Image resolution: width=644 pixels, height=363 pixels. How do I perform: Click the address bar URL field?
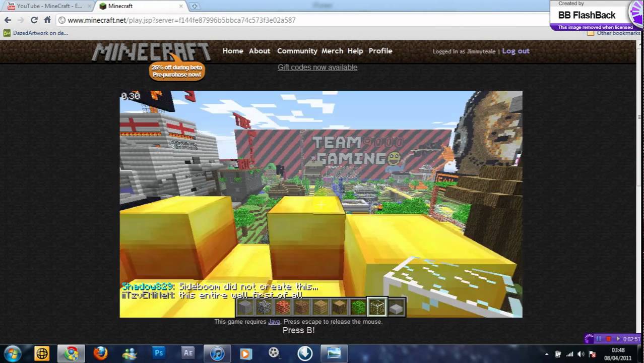[302, 20]
